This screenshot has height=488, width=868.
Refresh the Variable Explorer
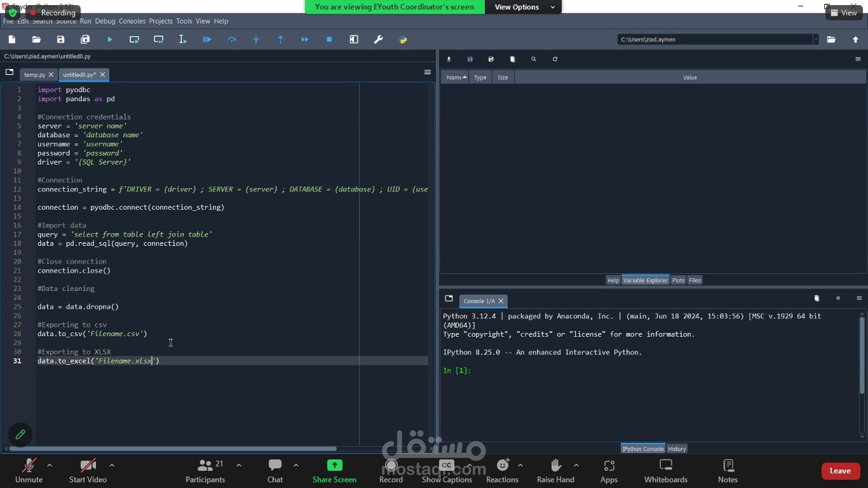[x=555, y=59]
